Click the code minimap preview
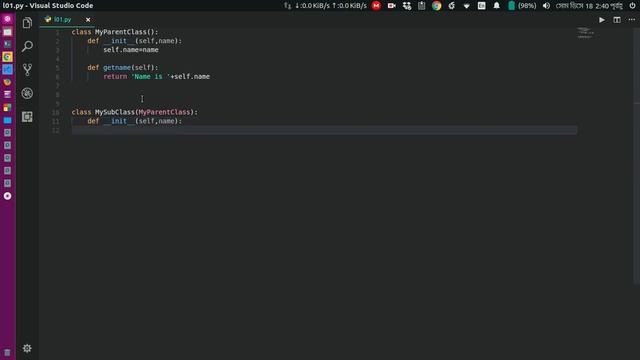640x360 pixels. [584, 33]
